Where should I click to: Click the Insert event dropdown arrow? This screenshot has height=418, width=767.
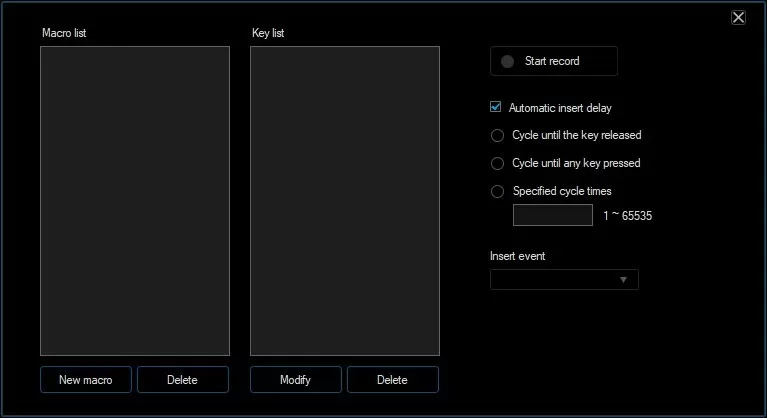pyautogui.click(x=624, y=280)
